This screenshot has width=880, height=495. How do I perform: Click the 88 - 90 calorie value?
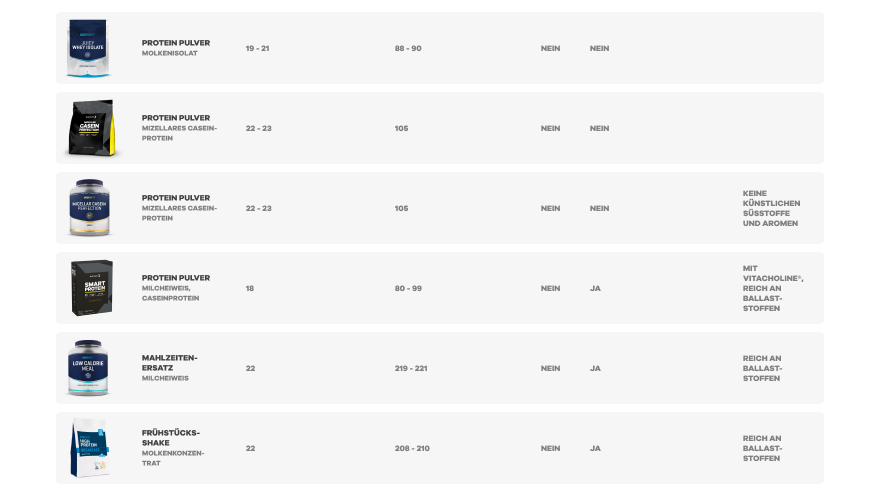pyautogui.click(x=408, y=48)
